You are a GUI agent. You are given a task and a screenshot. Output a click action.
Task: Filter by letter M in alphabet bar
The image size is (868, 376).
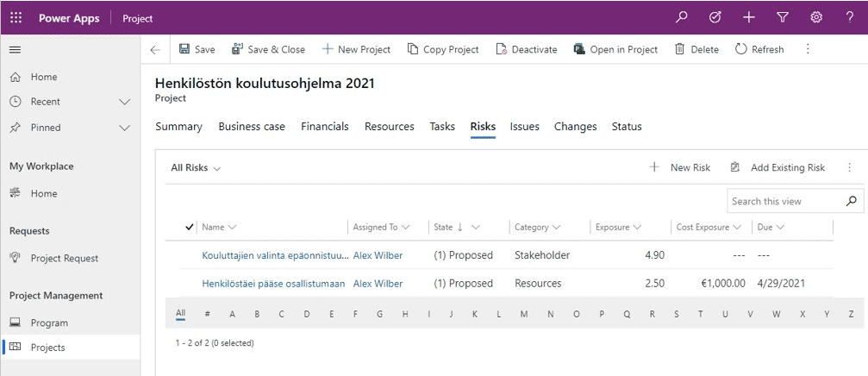point(524,315)
